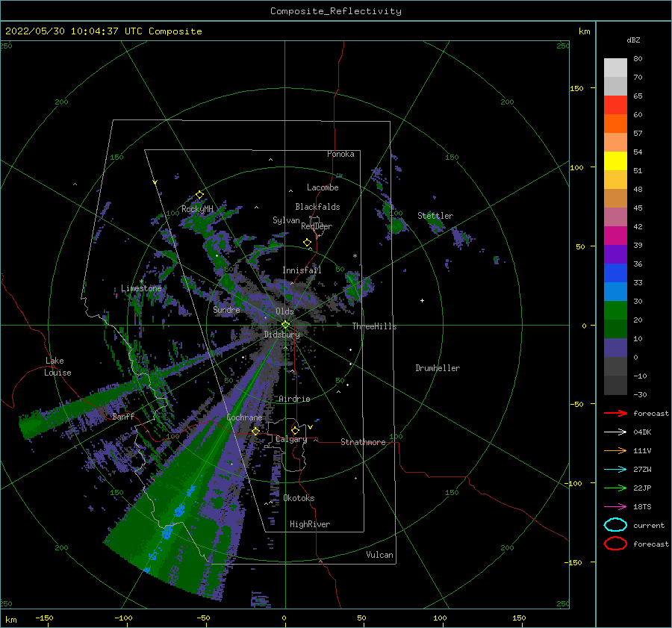Click the Didsbury town label
The image size is (672, 628).
click(x=282, y=335)
